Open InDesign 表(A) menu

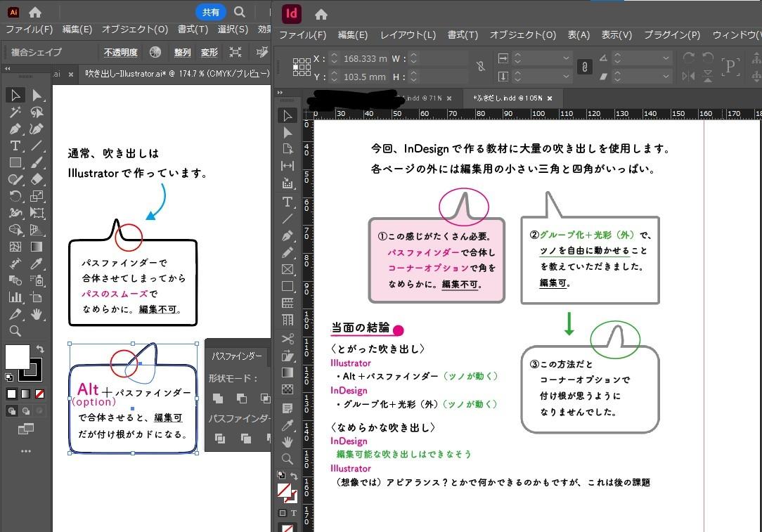579,35
